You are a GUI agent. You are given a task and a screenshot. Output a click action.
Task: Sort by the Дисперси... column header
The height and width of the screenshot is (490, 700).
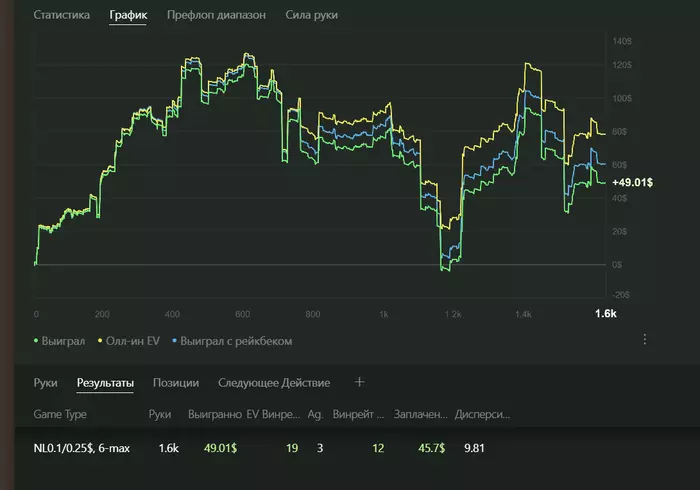(482, 413)
